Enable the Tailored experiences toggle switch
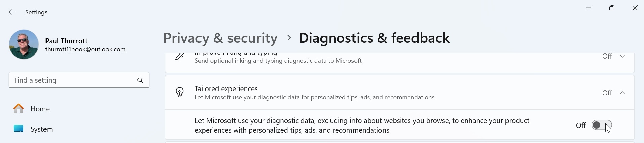The image size is (644, 143). click(602, 125)
